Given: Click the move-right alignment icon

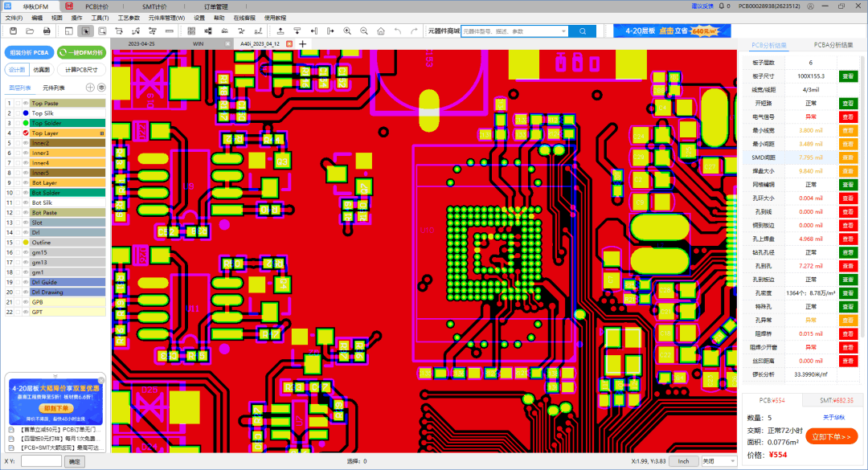Looking at the screenshot, I should click(x=330, y=31).
